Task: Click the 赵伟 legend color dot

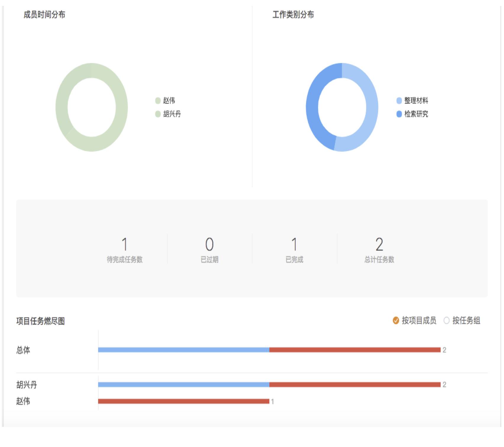Action: [x=158, y=101]
